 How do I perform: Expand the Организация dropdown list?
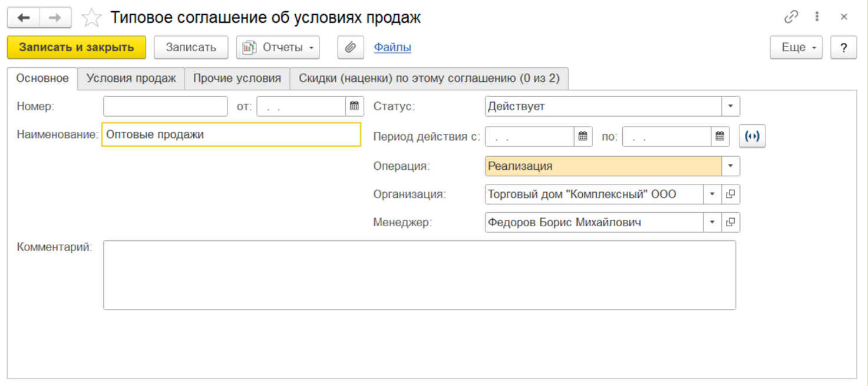pyautogui.click(x=712, y=194)
